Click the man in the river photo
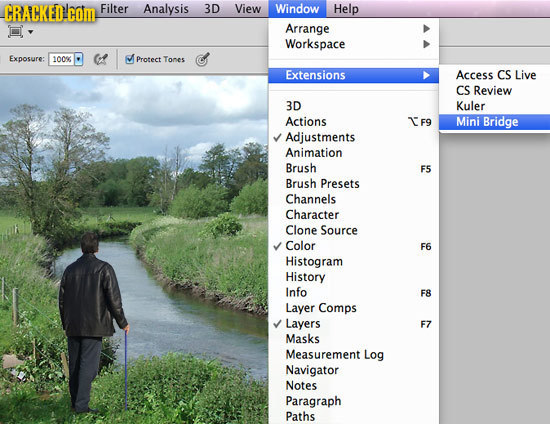Image resolution: width=550 pixels, height=424 pixels. (92, 323)
